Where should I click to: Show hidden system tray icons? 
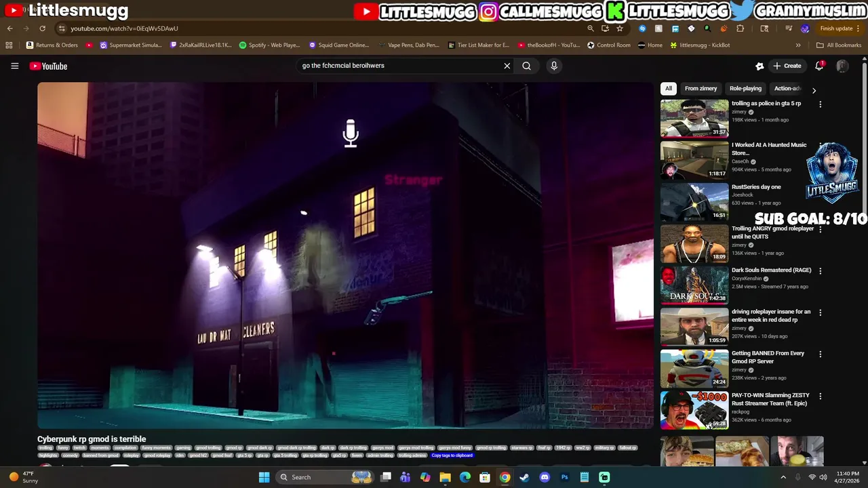(784, 477)
